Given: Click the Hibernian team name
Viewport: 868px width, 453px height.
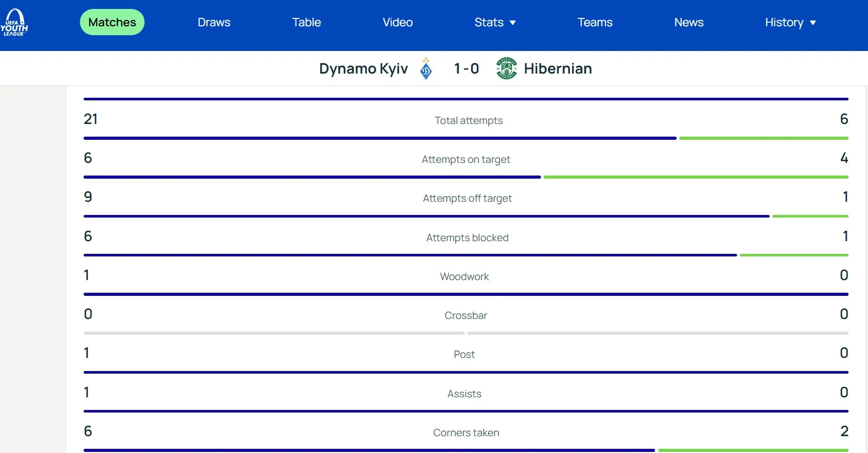Looking at the screenshot, I should 558,69.
